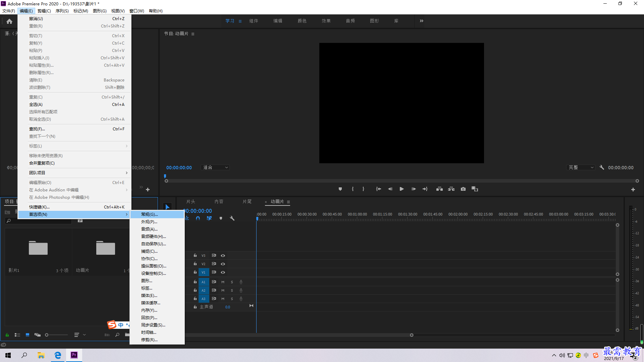This screenshot has height=362, width=644.
Task: Open the Program monitor button editor plus
Action: (x=633, y=189)
